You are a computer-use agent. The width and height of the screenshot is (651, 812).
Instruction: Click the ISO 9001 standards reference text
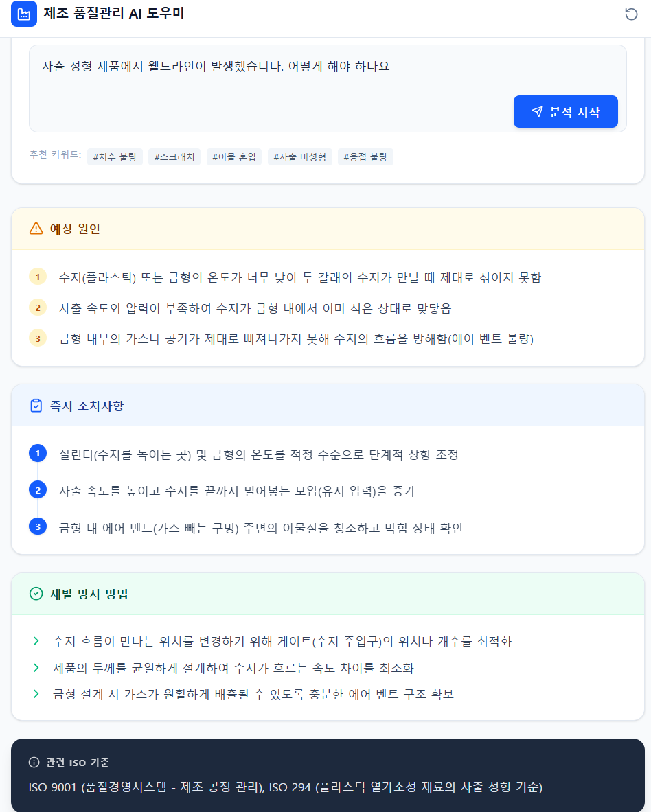286,787
